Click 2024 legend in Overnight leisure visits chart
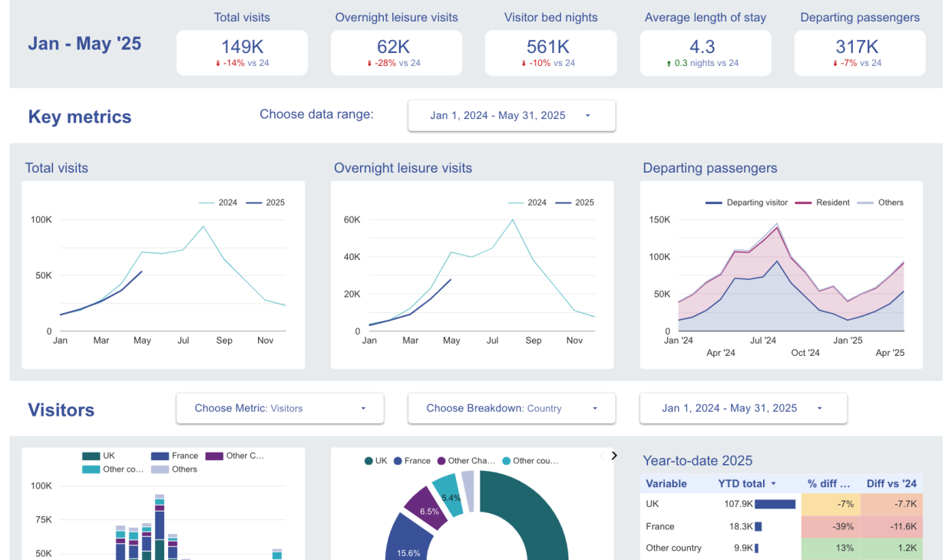952x560 pixels. click(x=527, y=203)
